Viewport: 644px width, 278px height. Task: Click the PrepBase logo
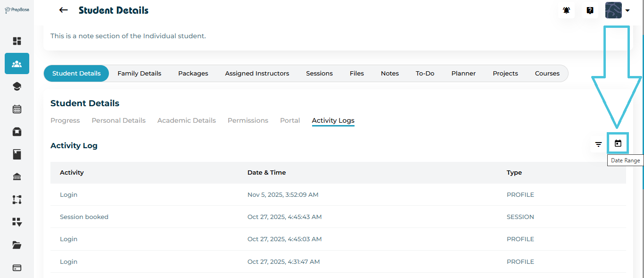pyautogui.click(x=17, y=10)
